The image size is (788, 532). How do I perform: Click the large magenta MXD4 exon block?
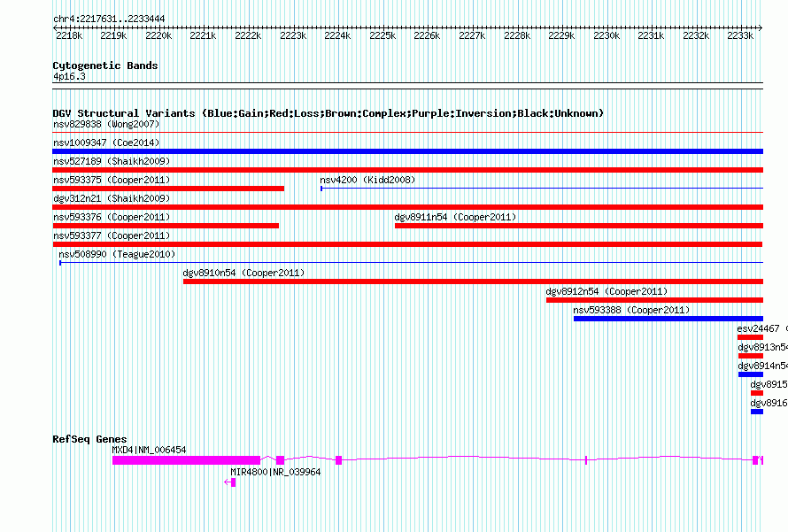(x=186, y=459)
